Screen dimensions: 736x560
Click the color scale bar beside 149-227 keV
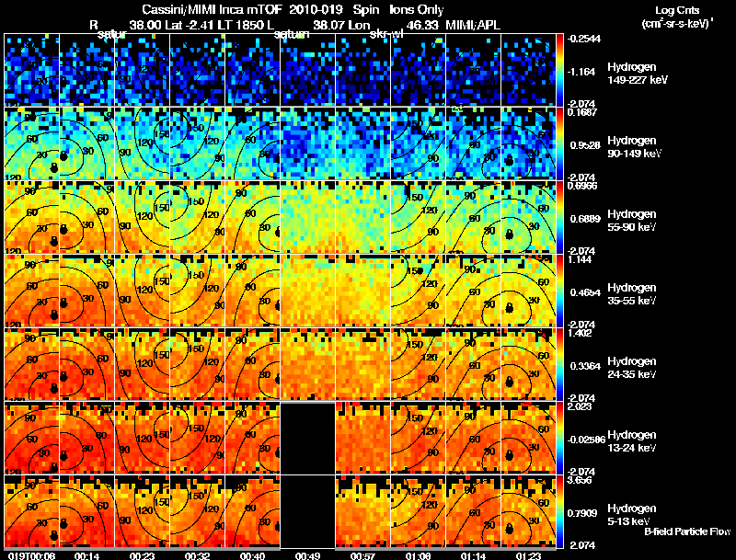pyautogui.click(x=560, y=71)
